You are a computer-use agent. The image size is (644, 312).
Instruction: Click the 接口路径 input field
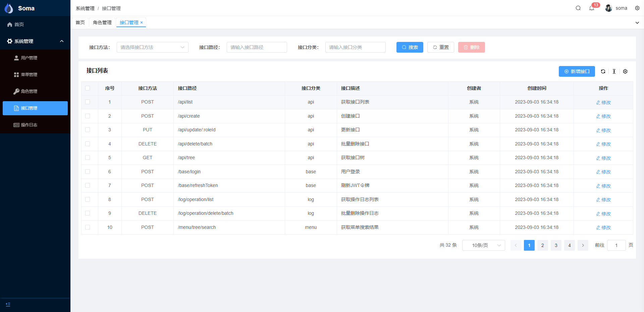(x=257, y=47)
